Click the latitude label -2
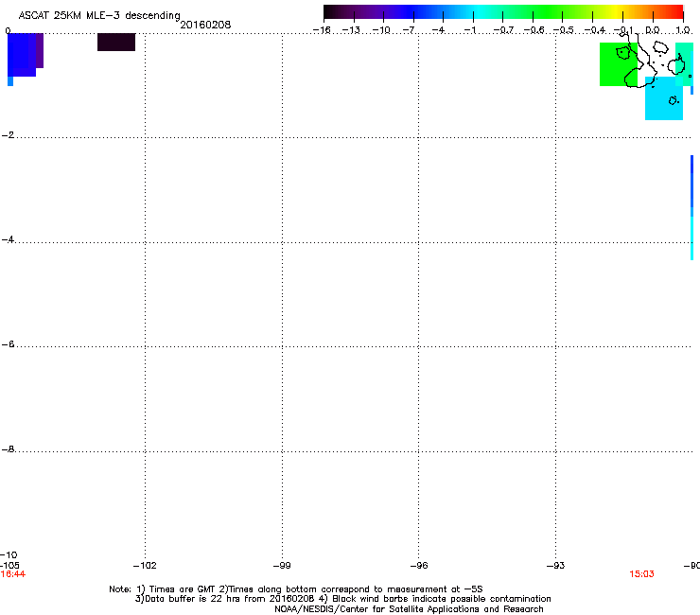700x615 pixels. coord(8,135)
